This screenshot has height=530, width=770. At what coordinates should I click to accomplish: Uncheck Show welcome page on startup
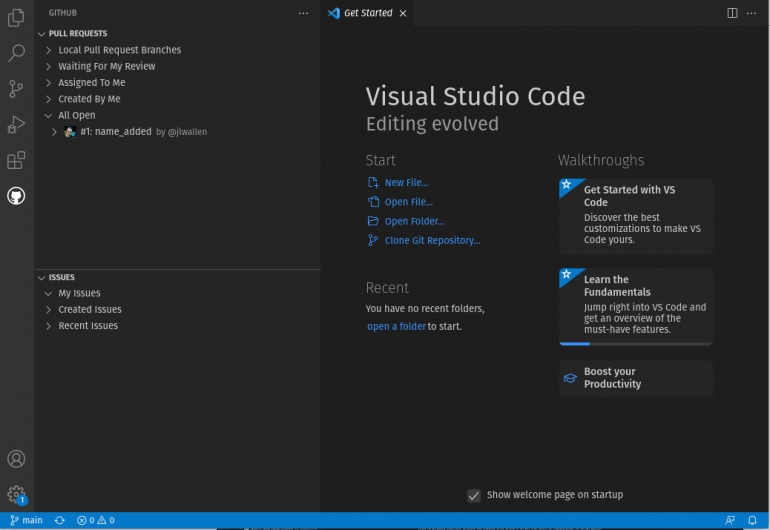coord(474,495)
